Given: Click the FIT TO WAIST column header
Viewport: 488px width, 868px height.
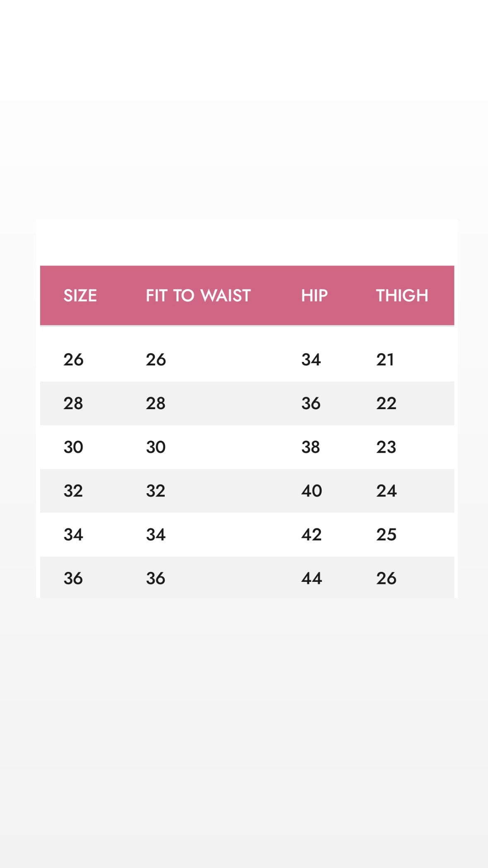Looking at the screenshot, I should [198, 296].
